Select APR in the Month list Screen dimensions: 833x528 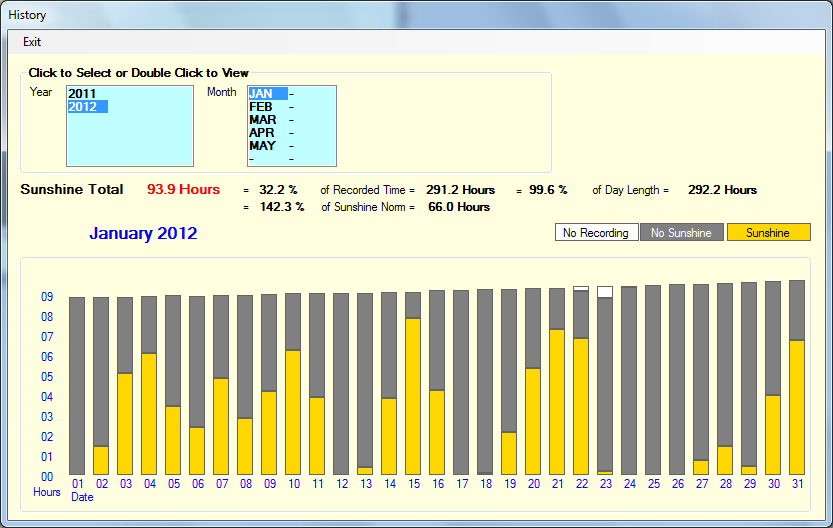pyautogui.click(x=262, y=132)
